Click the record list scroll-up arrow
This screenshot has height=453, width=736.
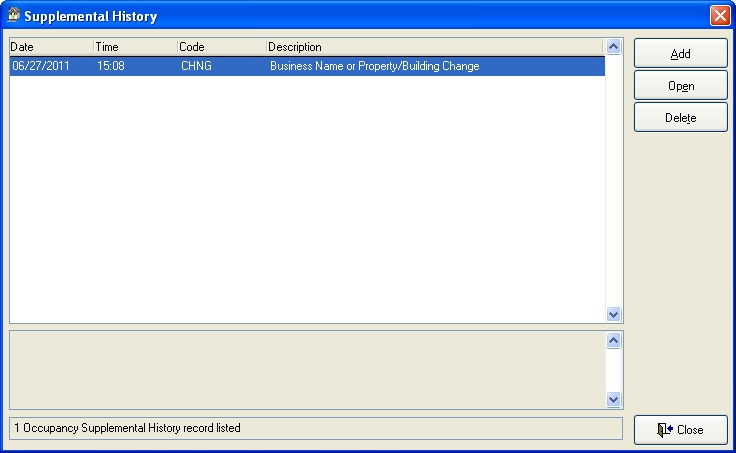[614, 46]
